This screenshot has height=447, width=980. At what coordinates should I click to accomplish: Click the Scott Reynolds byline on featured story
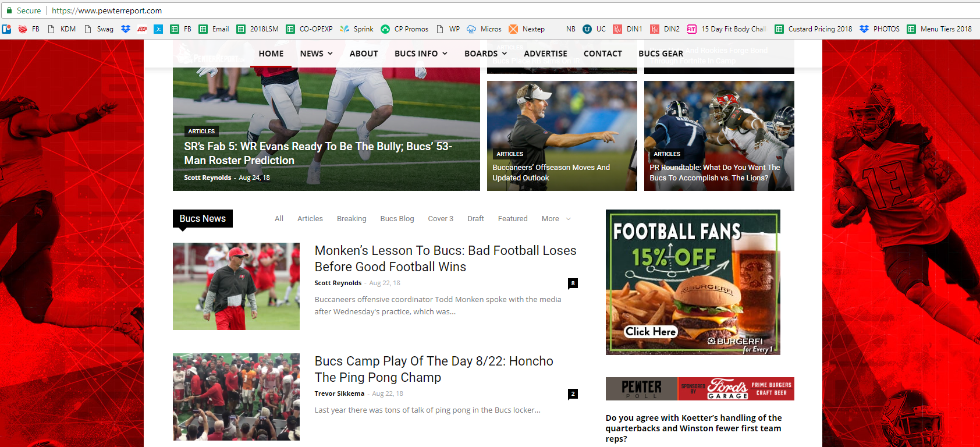click(x=208, y=178)
